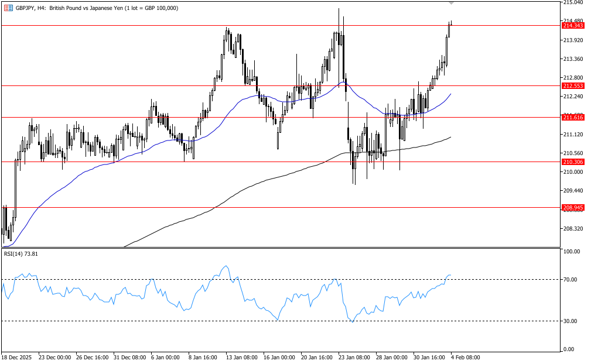
Task: Click the gray chart shift triangle marker
Action: point(451,4)
